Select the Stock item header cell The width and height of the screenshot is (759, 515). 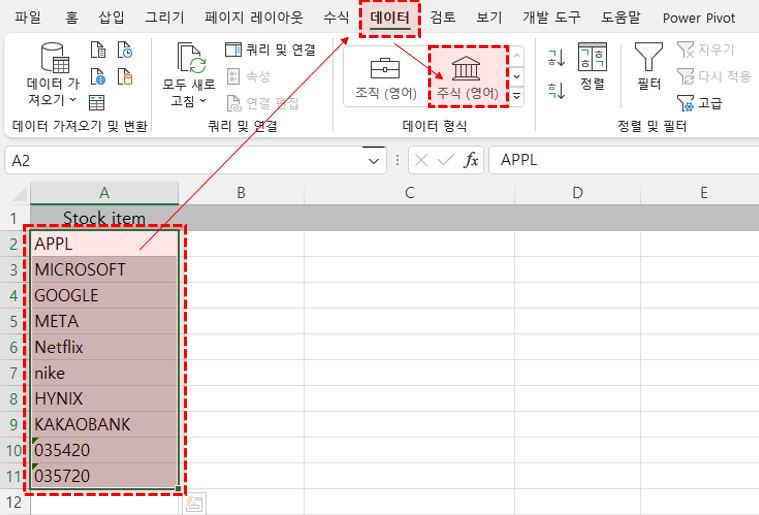[104, 218]
